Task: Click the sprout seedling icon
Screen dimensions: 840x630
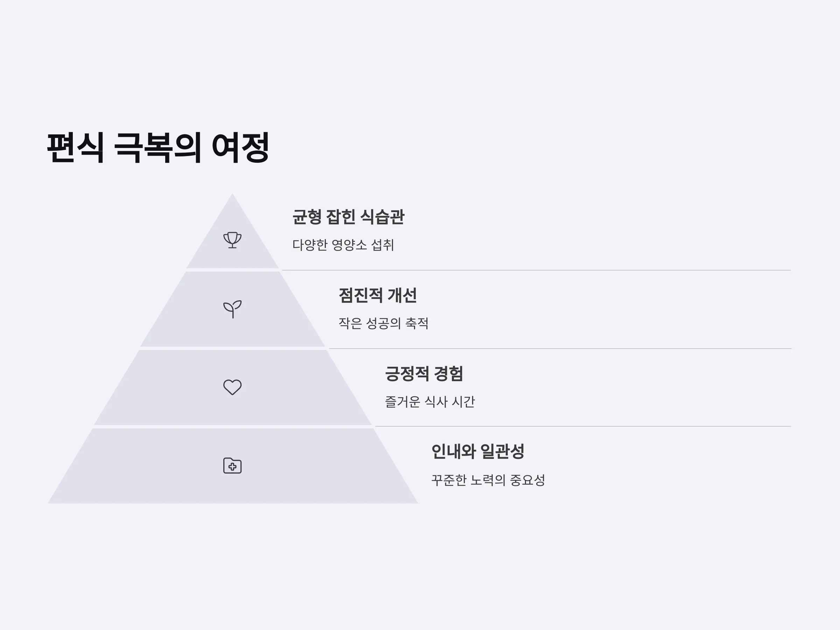Action: coord(232,309)
